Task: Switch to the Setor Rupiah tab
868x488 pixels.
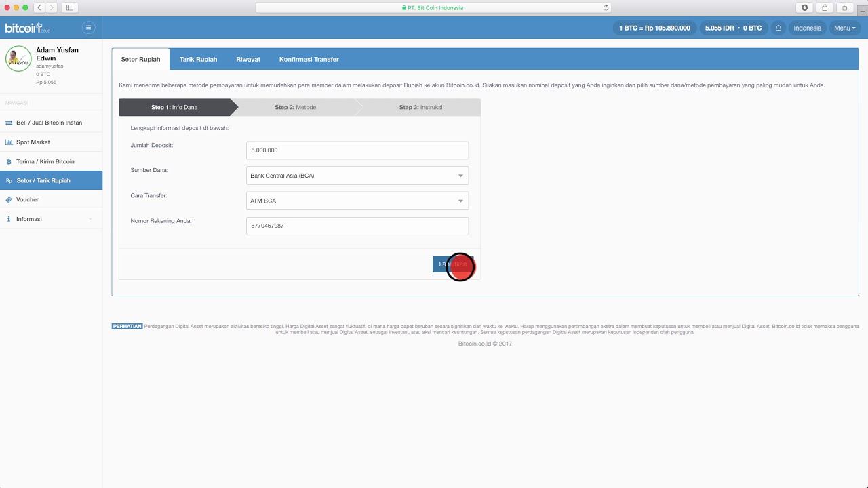Action: [x=141, y=59]
